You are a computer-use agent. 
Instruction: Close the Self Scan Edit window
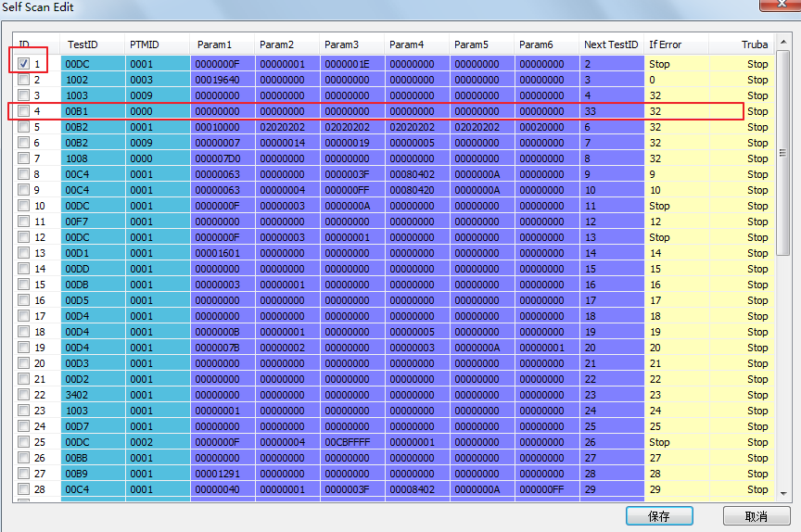[x=782, y=4]
